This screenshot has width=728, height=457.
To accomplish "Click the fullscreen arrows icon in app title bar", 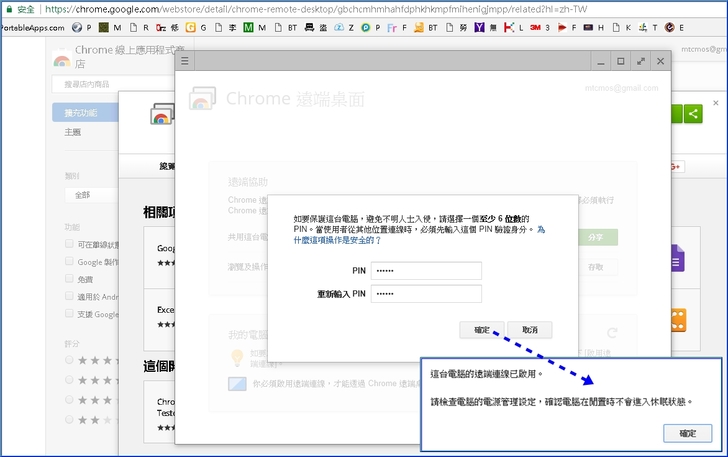I will (x=640, y=61).
